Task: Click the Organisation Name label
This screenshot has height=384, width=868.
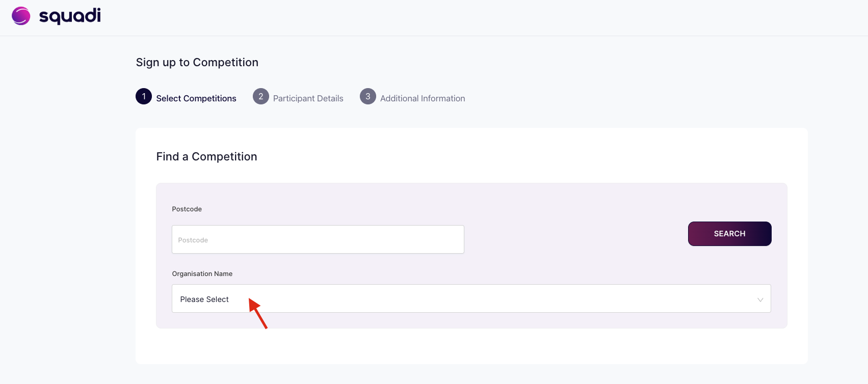Action: coord(202,273)
